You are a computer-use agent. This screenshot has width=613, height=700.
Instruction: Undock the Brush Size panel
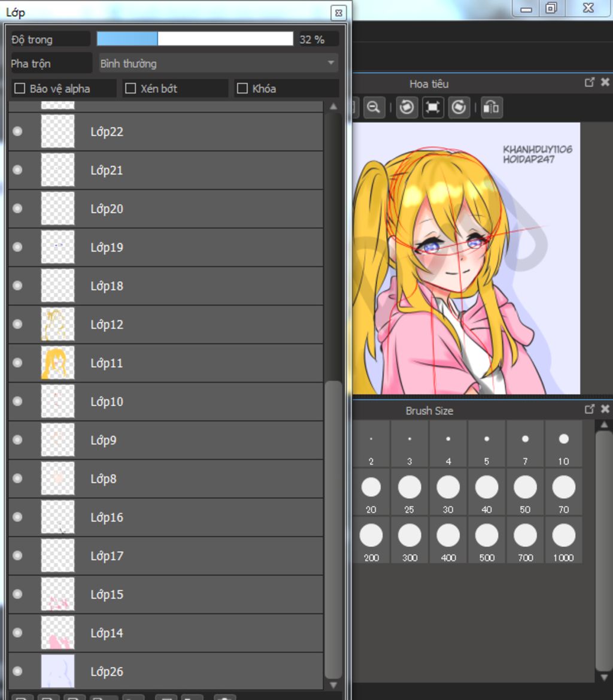pos(590,409)
